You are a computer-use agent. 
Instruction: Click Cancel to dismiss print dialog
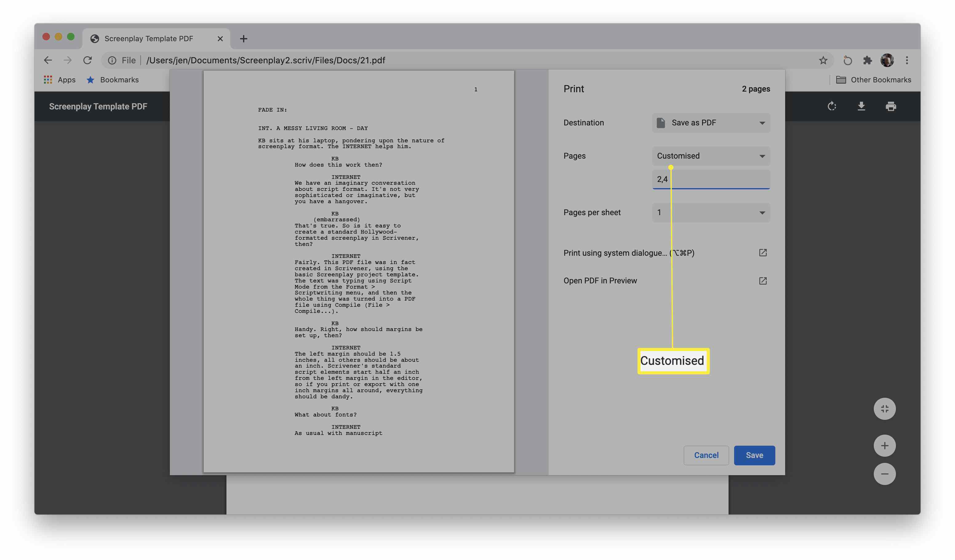[x=706, y=455]
